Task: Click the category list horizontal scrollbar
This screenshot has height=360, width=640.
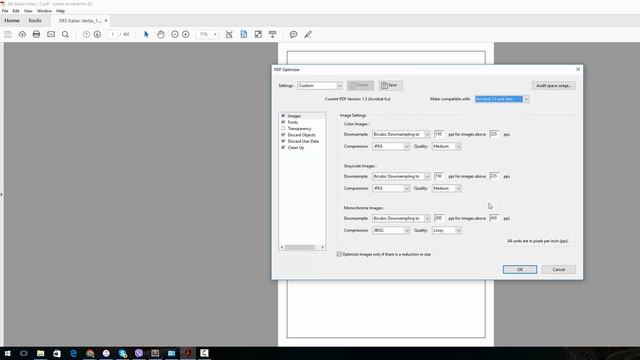Action: 302,247
